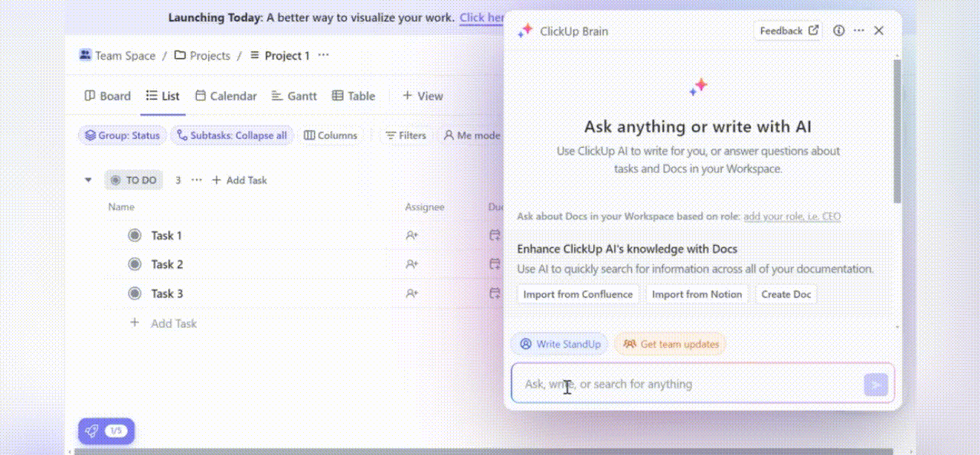The height and width of the screenshot is (455, 980).
Task: Click the ClickUp Brain sparkle logo
Action: click(x=524, y=31)
